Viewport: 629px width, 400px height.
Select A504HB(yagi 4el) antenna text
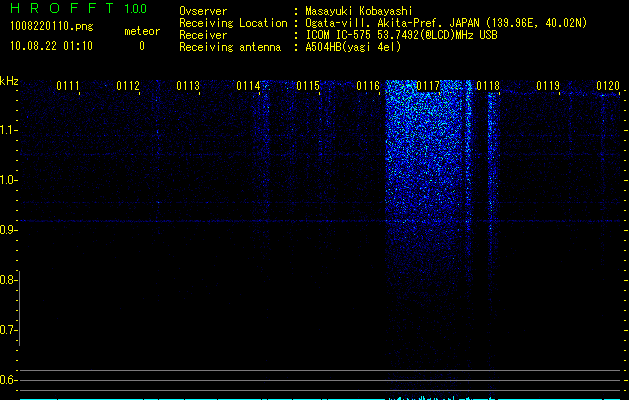(x=353, y=47)
